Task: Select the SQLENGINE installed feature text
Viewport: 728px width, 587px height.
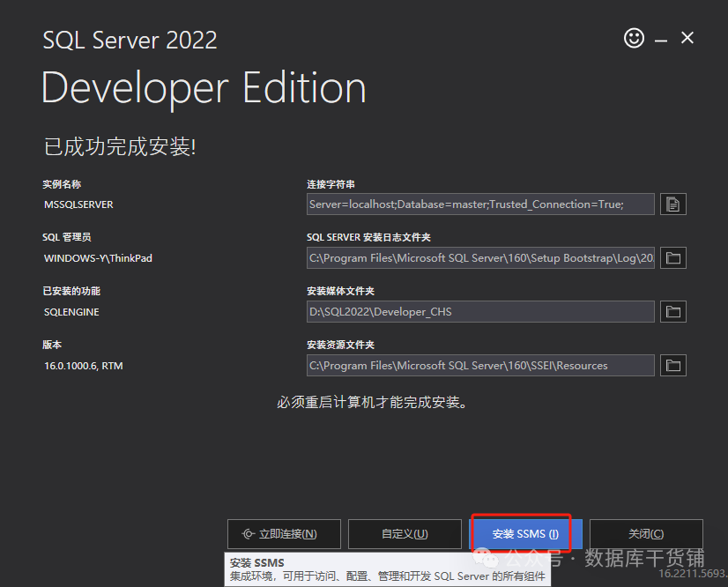Action: point(71,312)
